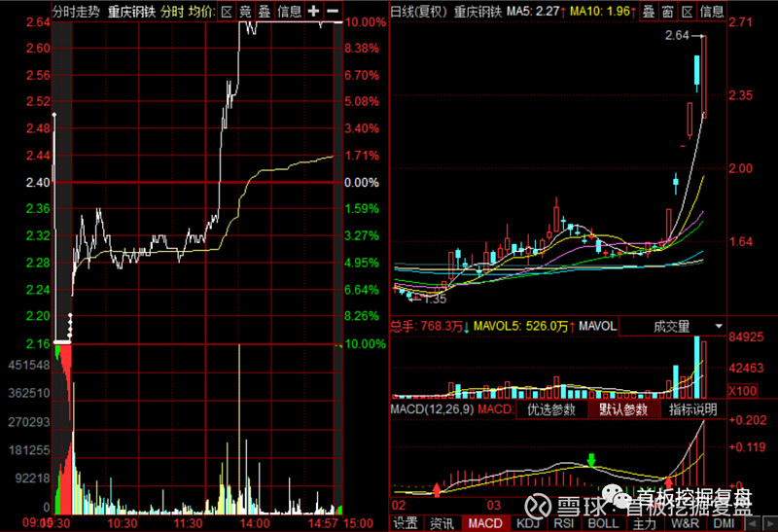The width and height of the screenshot is (778, 532).
Task: Click the 1.35 low price marker on K-line
Action: click(x=435, y=299)
